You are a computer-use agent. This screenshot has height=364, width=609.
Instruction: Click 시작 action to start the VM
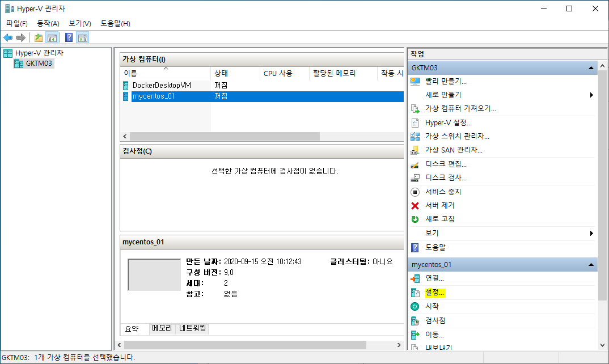click(x=432, y=307)
